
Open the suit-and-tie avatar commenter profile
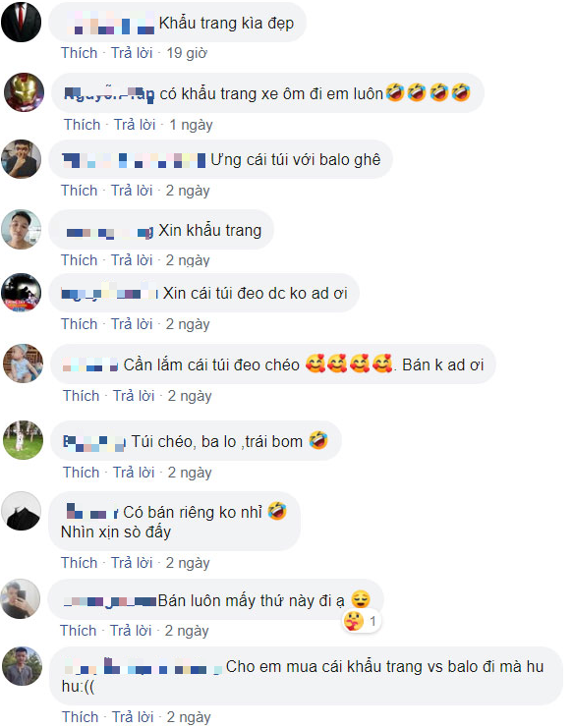pyautogui.click(x=22, y=22)
